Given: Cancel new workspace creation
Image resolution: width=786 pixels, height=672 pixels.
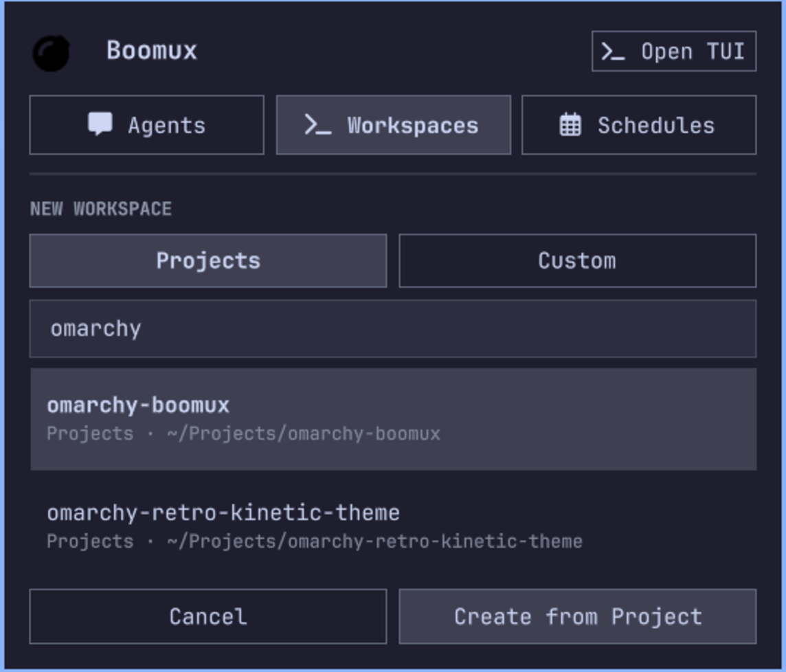Looking at the screenshot, I should (x=208, y=616).
